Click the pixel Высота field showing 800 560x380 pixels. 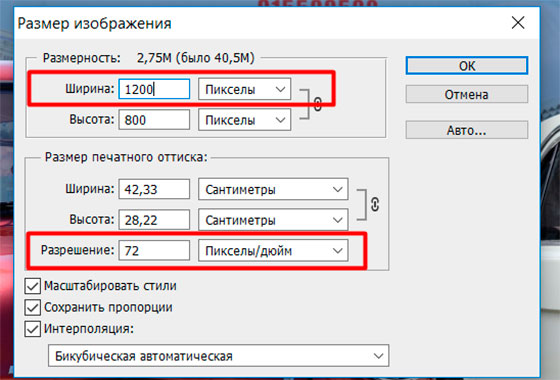click(154, 120)
